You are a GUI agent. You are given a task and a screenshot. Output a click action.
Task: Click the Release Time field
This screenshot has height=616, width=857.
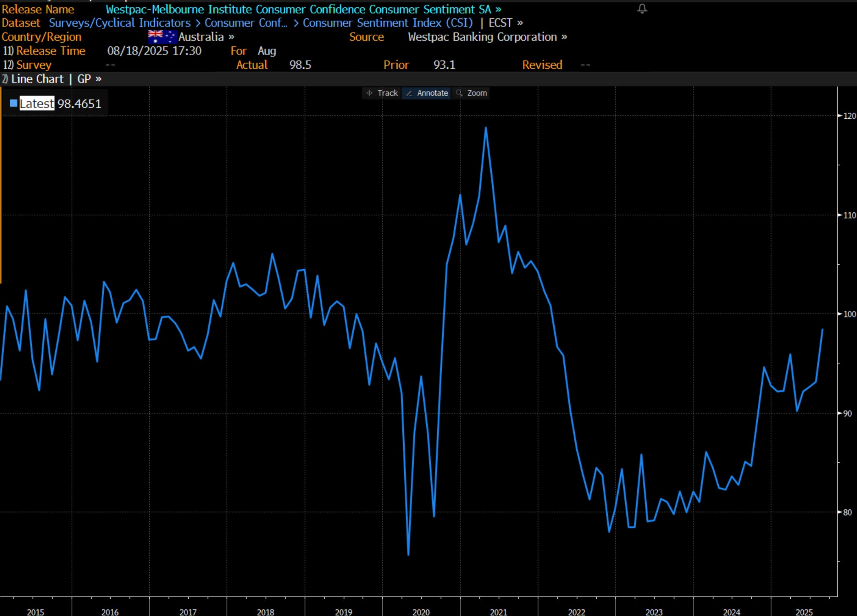[x=50, y=51]
